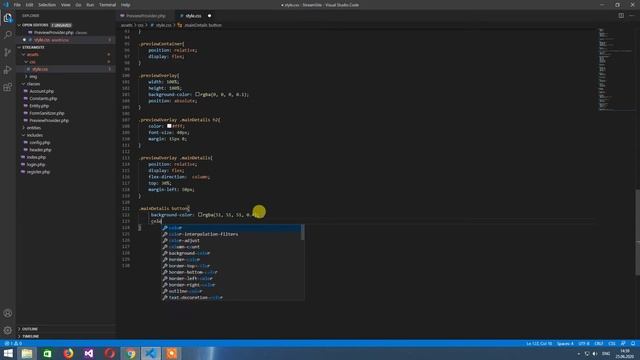The width and height of the screenshot is (640, 360).
Task: Click the white #fff color swatch
Action: (x=169, y=126)
